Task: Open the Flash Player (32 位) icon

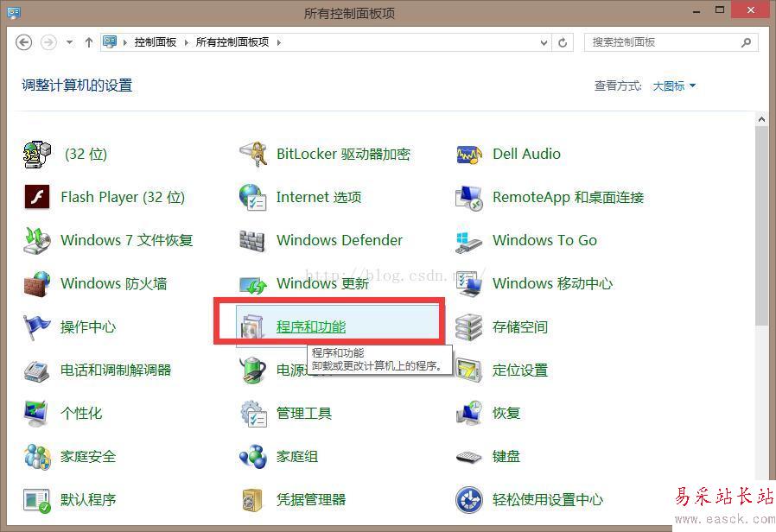Action: 37,197
